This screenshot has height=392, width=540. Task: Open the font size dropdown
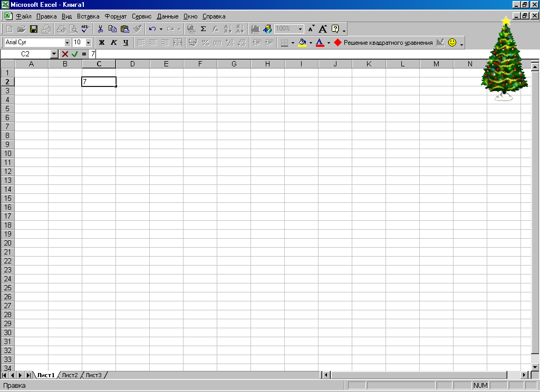(x=89, y=42)
